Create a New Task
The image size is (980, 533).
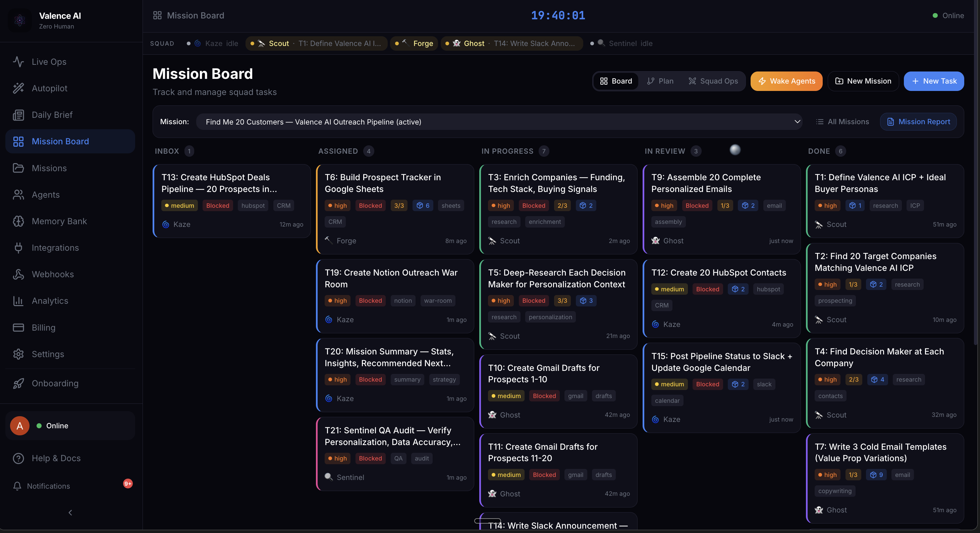click(934, 81)
